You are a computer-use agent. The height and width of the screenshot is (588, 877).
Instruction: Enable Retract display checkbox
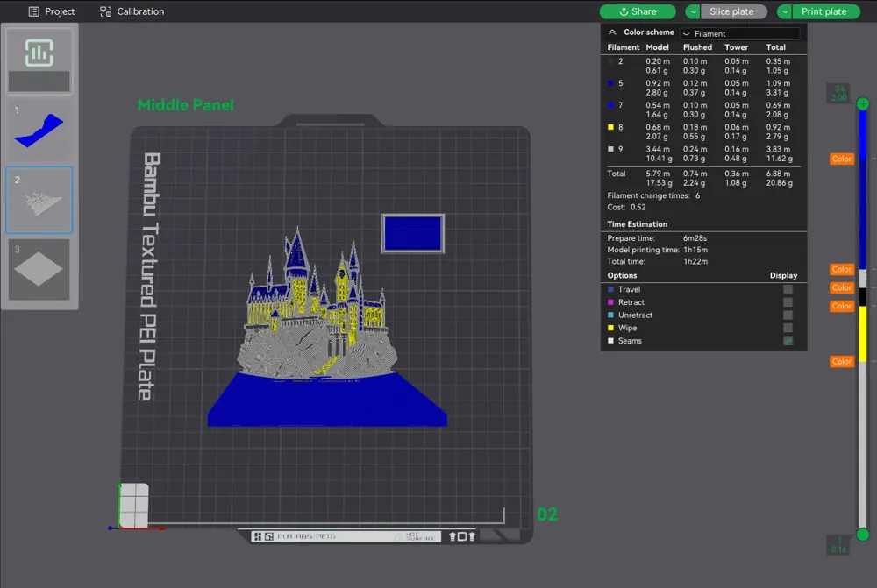click(x=788, y=302)
